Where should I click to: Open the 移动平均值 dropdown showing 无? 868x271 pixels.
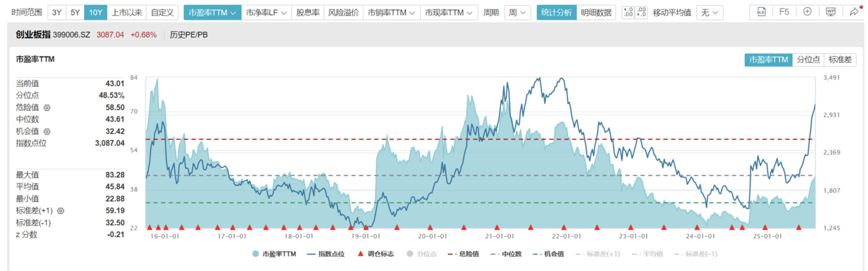pos(709,13)
